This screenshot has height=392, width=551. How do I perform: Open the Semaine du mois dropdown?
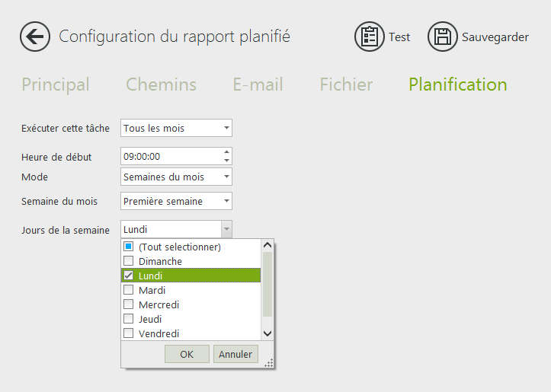click(x=176, y=202)
